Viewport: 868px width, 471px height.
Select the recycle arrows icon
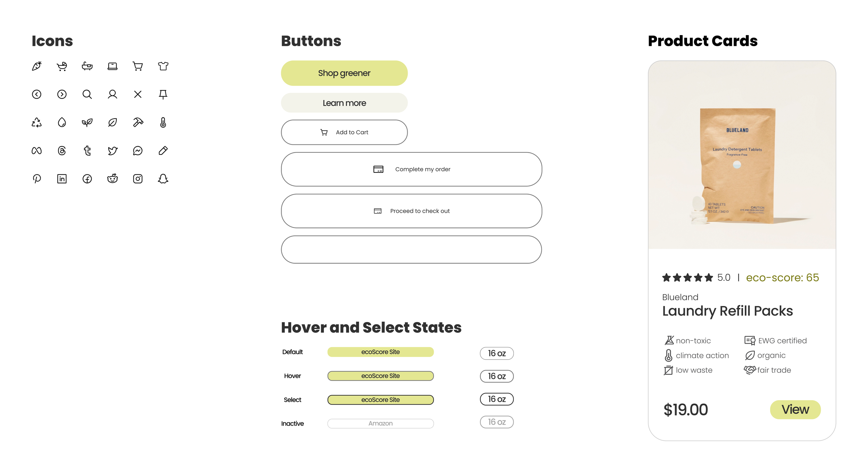pyautogui.click(x=36, y=122)
